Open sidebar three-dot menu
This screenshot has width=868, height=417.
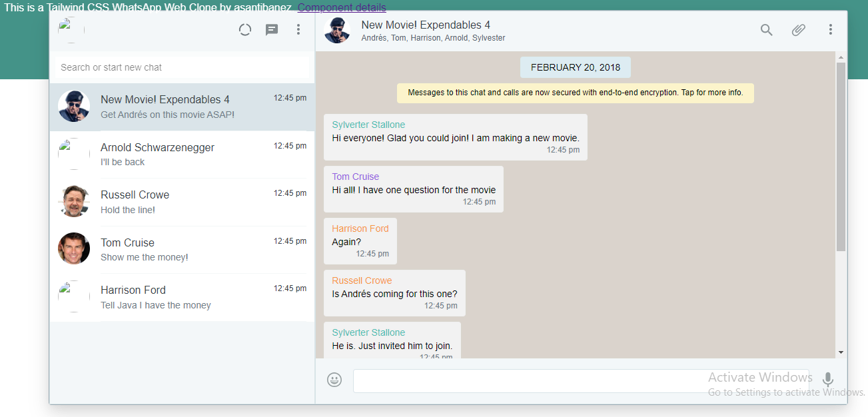coord(298,29)
